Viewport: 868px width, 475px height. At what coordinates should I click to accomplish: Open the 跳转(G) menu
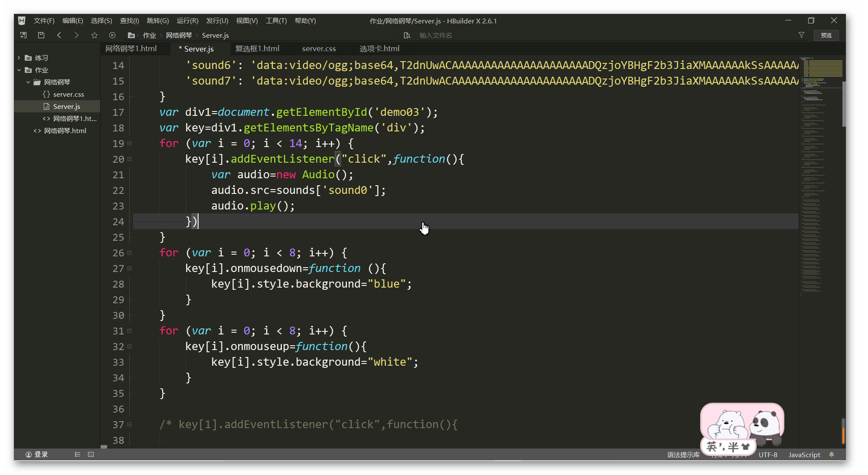tap(158, 20)
